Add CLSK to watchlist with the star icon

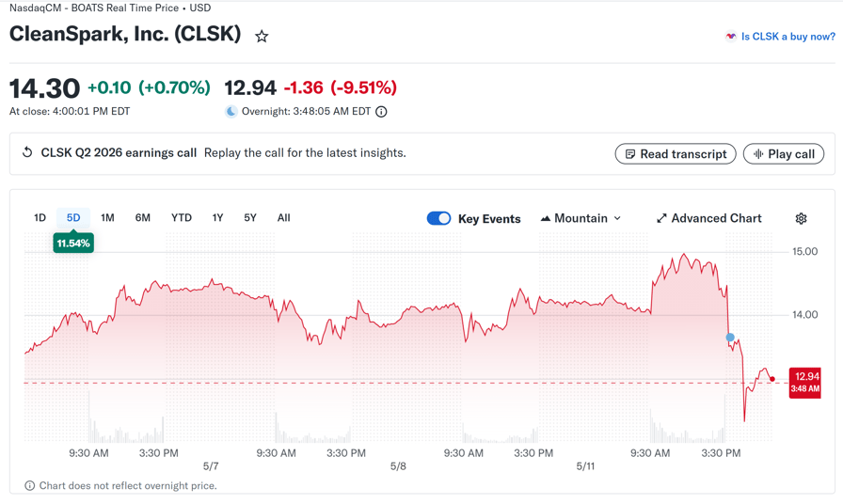pyautogui.click(x=262, y=37)
